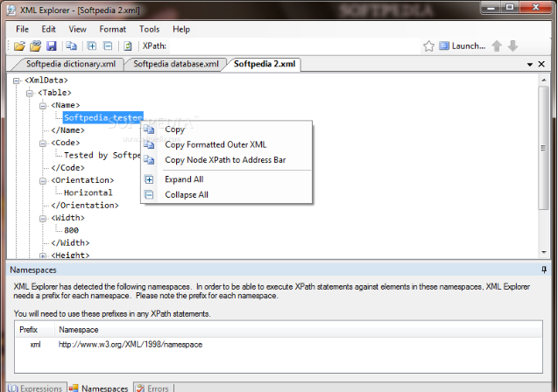Switch to the Errors bottom tab
558x392 pixels.
(x=152, y=388)
